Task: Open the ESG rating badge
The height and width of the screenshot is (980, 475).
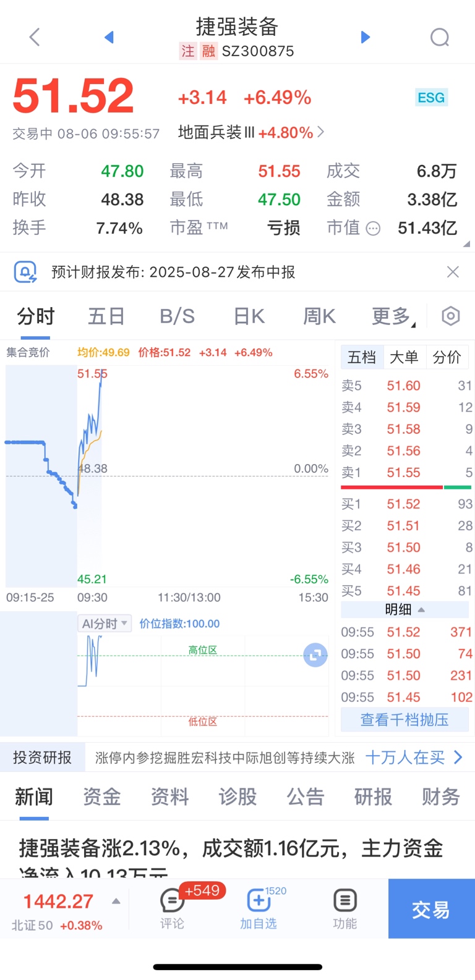Action: pyautogui.click(x=431, y=98)
